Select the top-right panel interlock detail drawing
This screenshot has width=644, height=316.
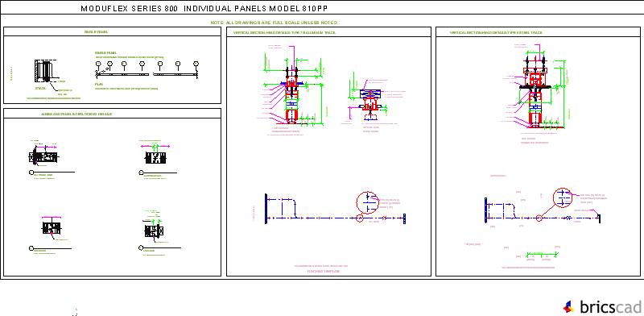pyautogui.click(x=155, y=157)
